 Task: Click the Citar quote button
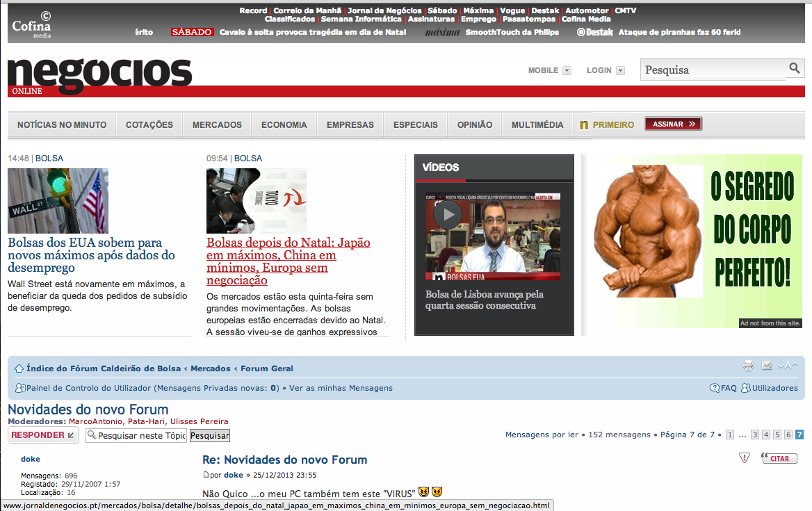coord(779,457)
